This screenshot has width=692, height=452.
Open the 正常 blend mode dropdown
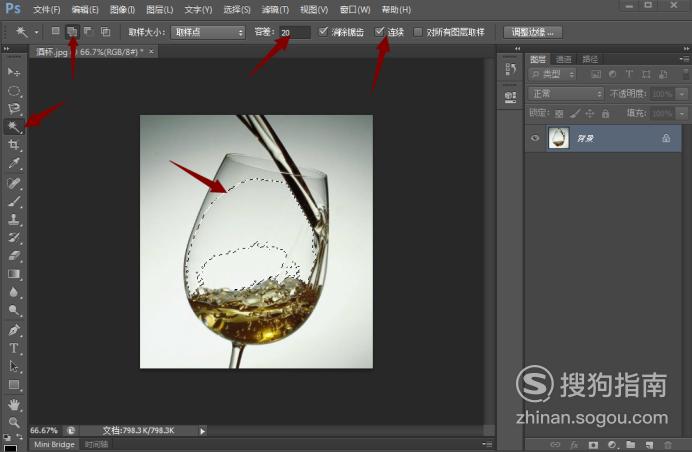point(566,94)
